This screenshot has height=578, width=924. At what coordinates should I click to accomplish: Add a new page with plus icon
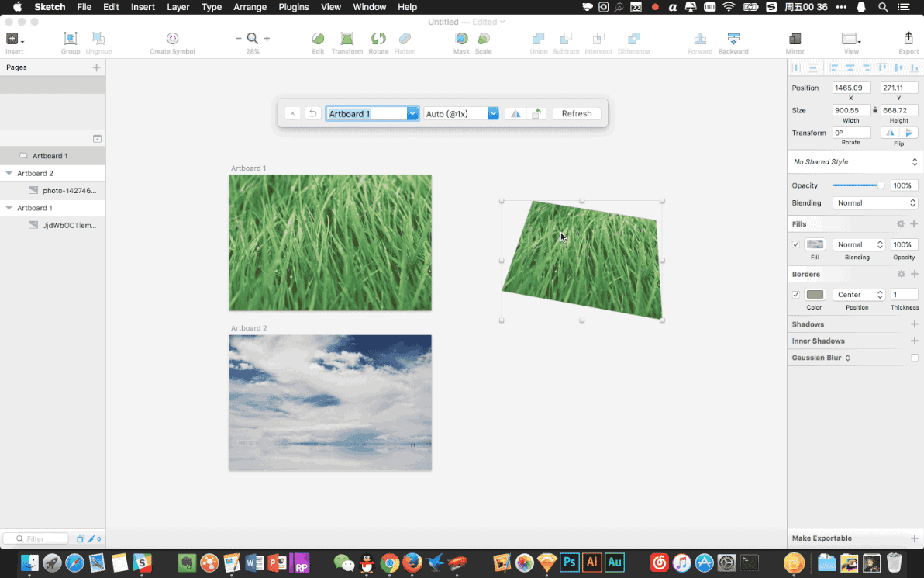pyautogui.click(x=97, y=67)
